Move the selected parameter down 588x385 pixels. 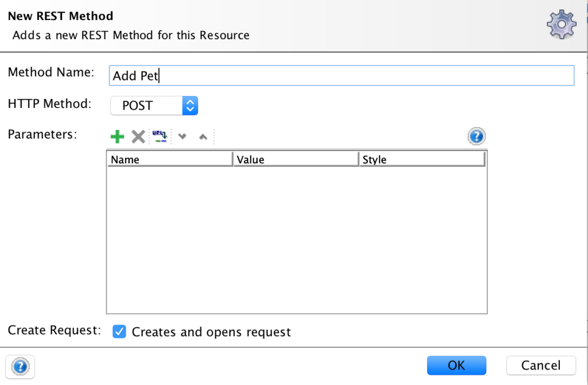[x=182, y=136]
